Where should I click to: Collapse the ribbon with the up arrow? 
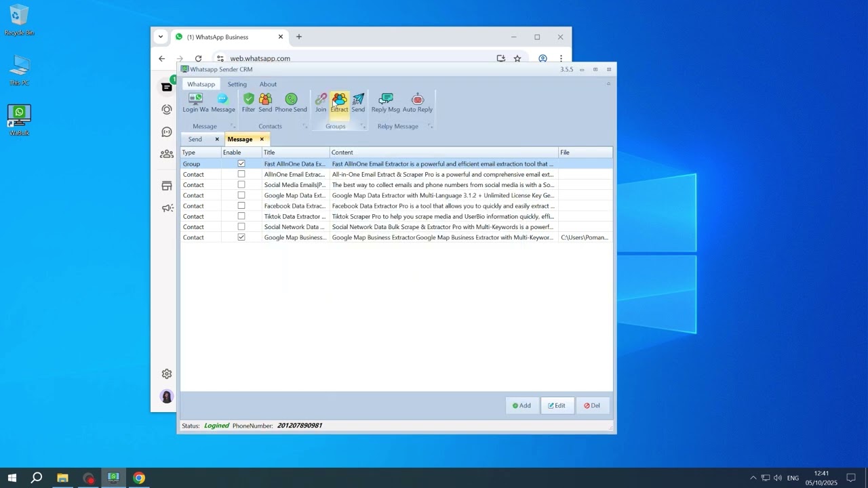click(x=608, y=84)
